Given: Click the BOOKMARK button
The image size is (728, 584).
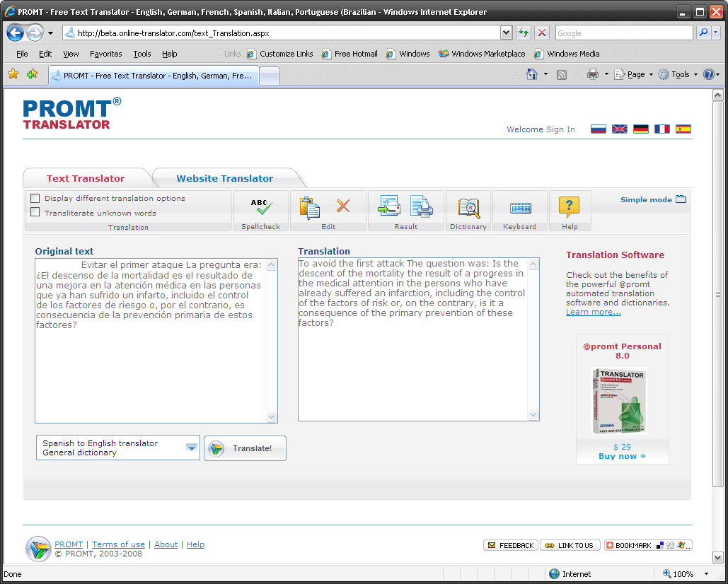Looking at the screenshot, I should 648,545.
